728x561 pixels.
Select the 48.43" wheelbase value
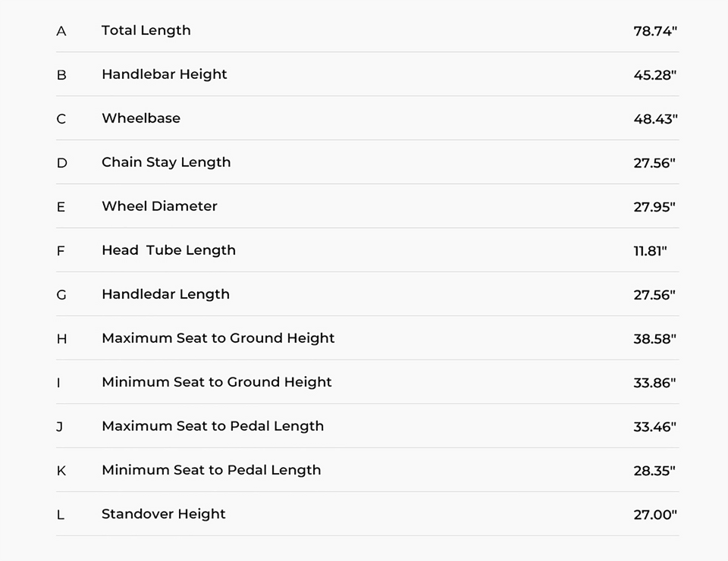(x=655, y=119)
